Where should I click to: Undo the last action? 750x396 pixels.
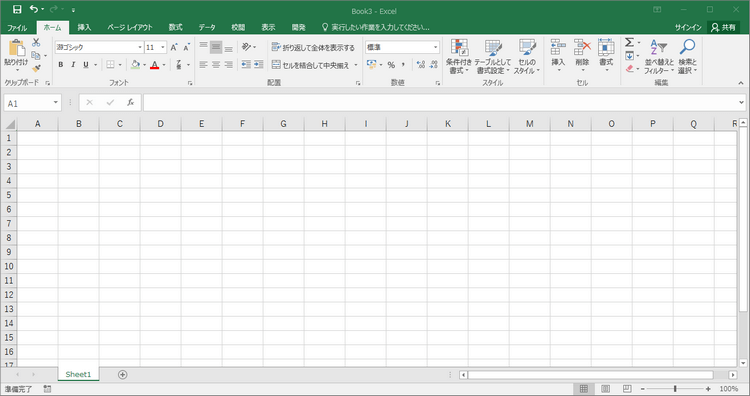(x=33, y=9)
